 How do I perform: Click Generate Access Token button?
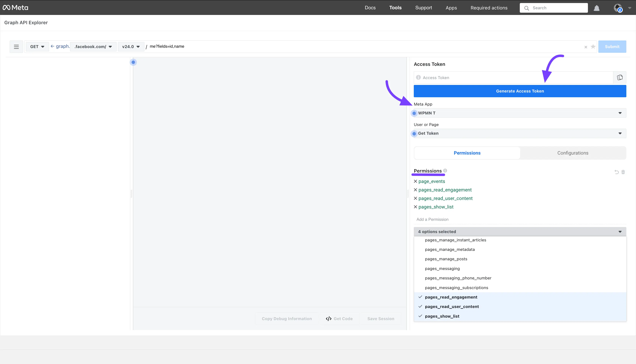tap(520, 91)
